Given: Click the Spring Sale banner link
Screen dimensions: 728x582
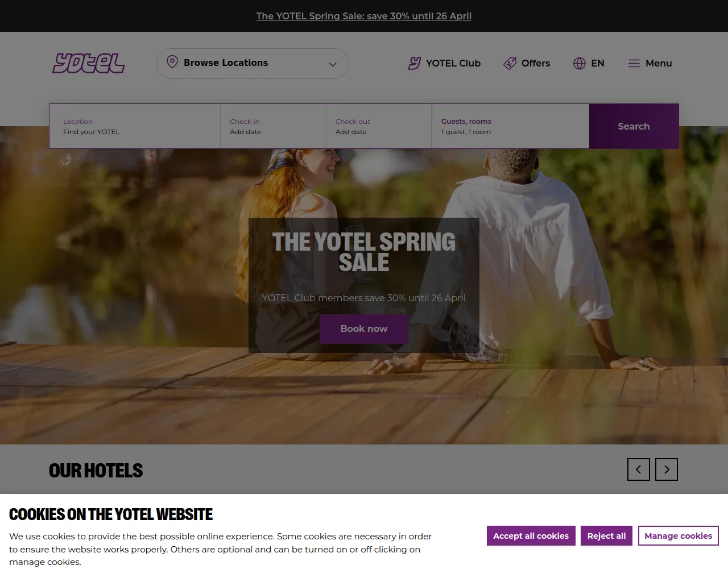Looking at the screenshot, I should (x=364, y=16).
